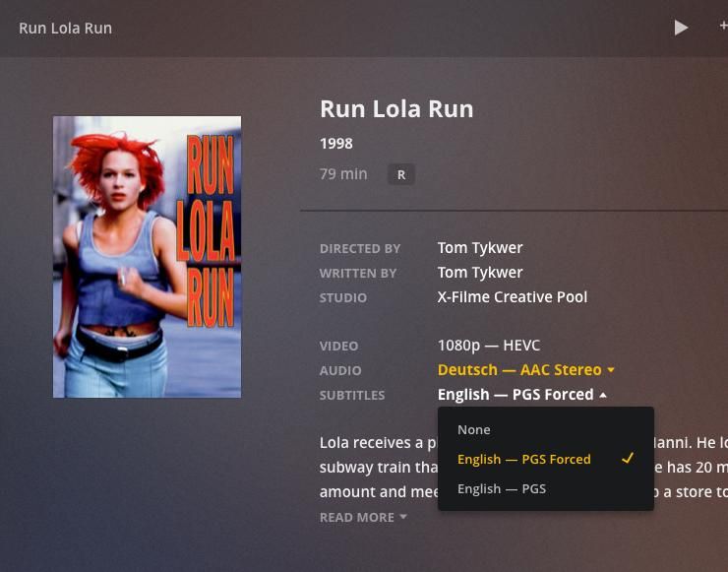Click the plus icon in the top bar
Screen dimensions: 728x572
point(723,27)
